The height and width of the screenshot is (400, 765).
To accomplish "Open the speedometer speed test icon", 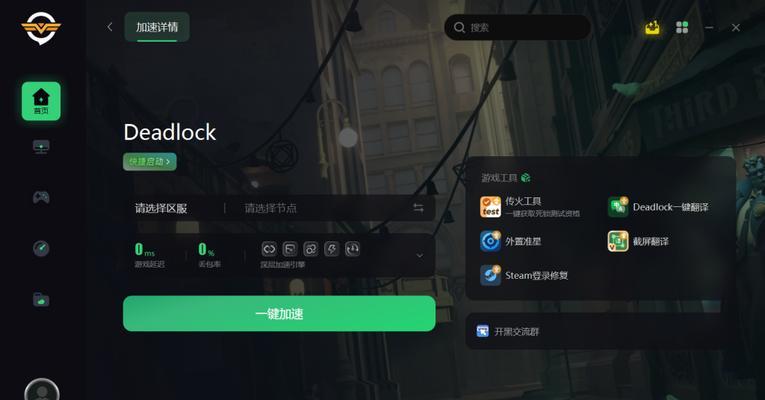I will [x=41, y=248].
